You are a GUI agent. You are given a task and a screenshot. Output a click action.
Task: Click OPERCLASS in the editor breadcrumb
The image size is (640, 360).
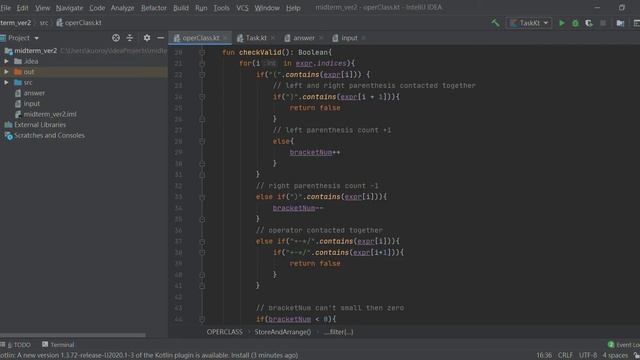tap(224, 332)
